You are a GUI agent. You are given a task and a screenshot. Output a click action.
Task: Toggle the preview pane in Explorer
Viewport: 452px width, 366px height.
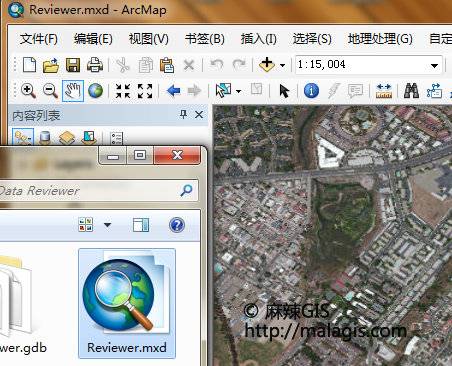[141, 225]
